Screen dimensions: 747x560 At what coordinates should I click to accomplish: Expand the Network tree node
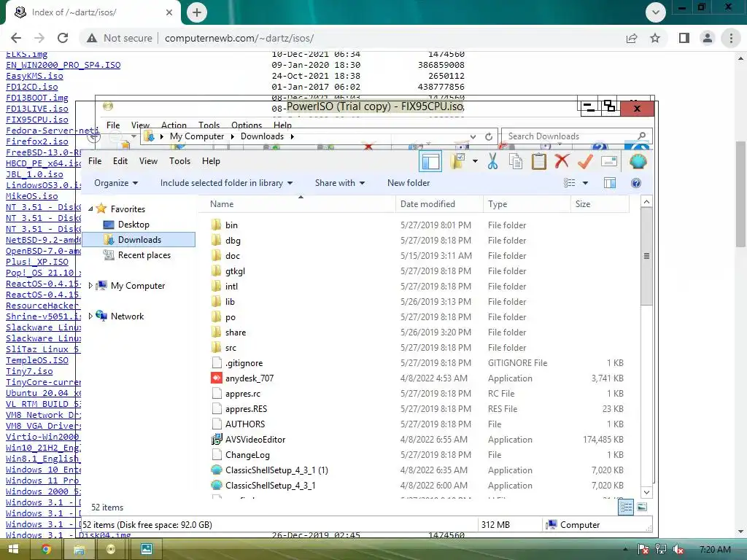[90, 316]
